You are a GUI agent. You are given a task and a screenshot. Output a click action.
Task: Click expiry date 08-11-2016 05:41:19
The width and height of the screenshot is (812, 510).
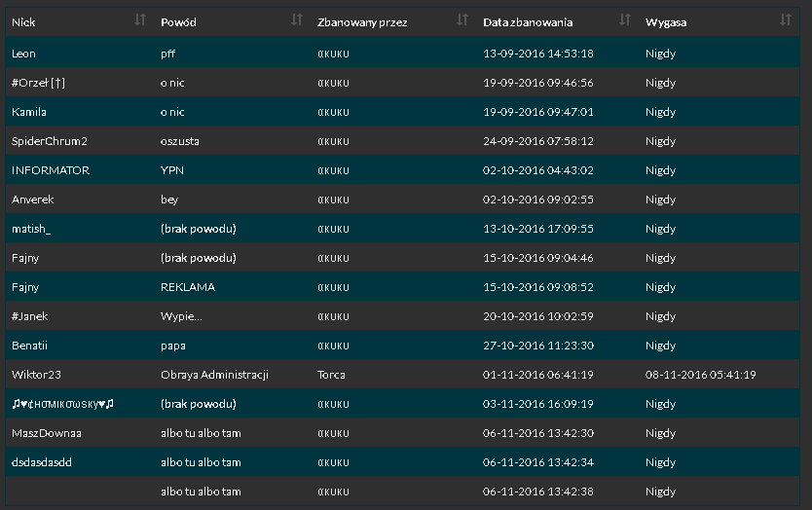click(x=701, y=375)
